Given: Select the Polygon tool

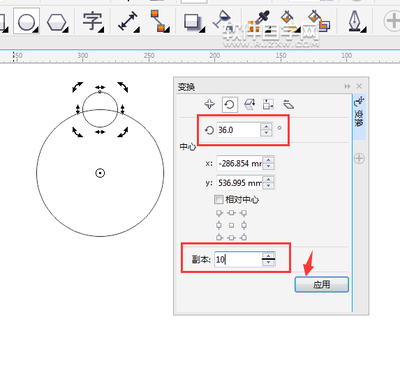Looking at the screenshot, I should tap(57, 22).
